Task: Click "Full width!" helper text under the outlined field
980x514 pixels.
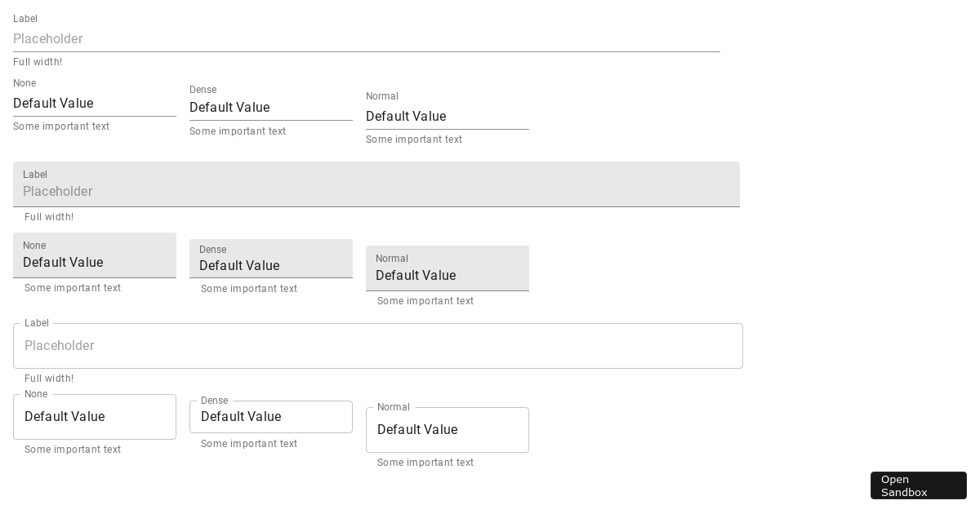Action: 49,379
